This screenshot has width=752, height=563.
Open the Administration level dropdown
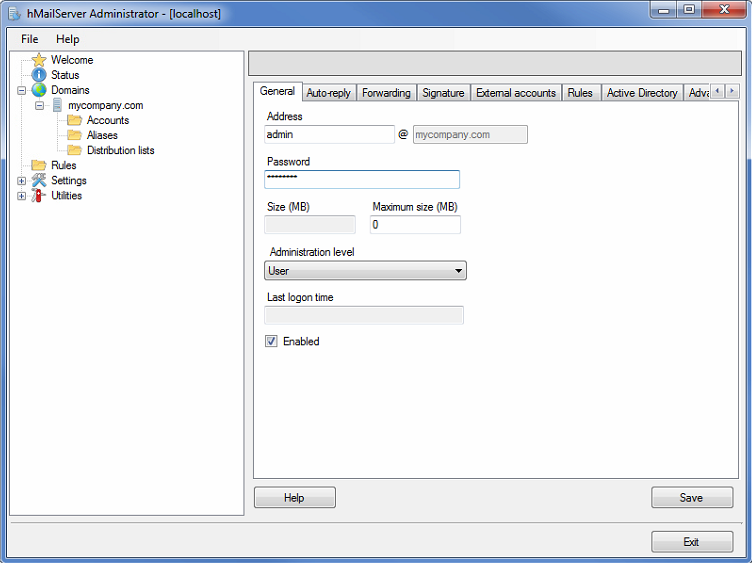click(x=365, y=270)
